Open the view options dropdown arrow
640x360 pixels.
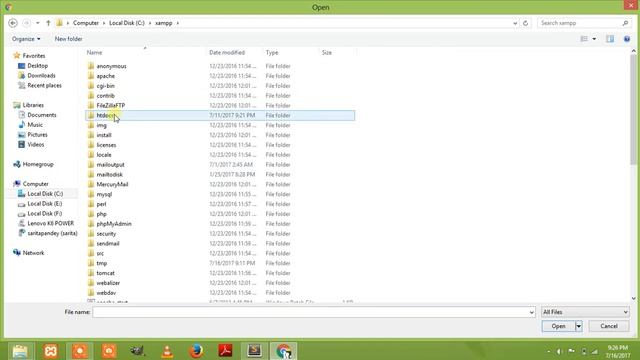pyautogui.click(x=594, y=39)
